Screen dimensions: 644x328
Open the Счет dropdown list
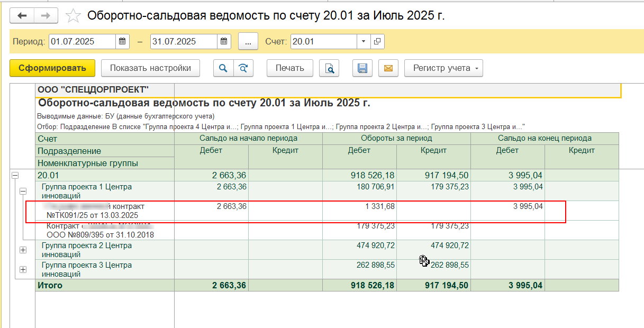pyautogui.click(x=362, y=41)
